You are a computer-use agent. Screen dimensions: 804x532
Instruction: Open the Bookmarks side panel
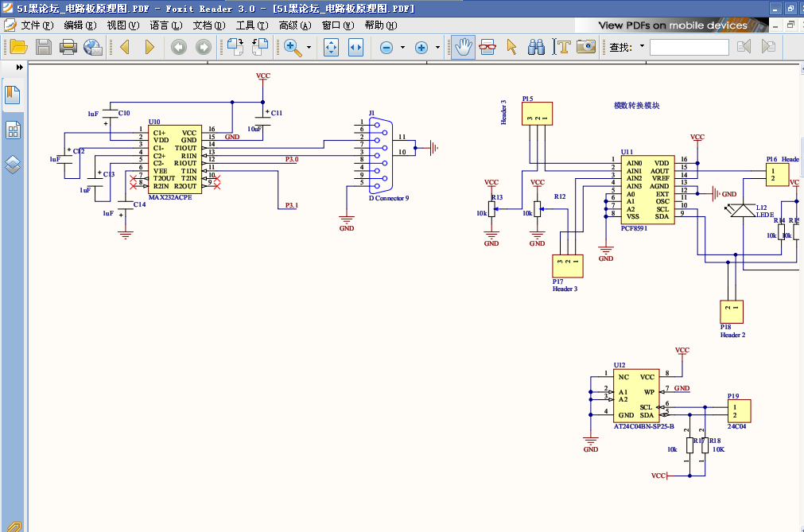[x=12, y=95]
